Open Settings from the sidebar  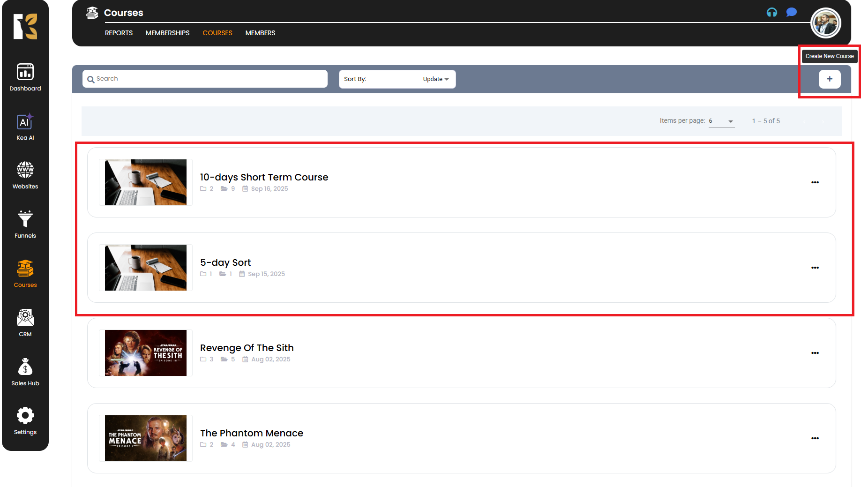[x=25, y=421]
